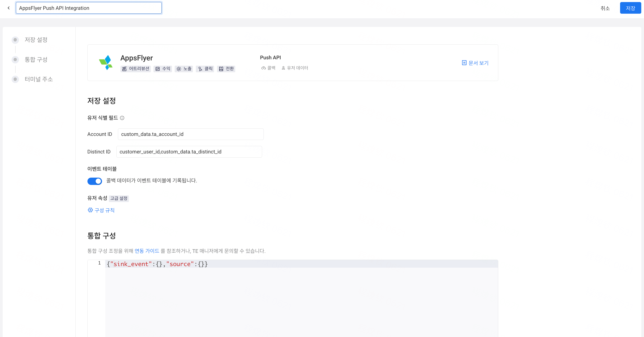The height and width of the screenshot is (337, 644).
Task: Click the AppsFlyer heading text
Action: [136, 58]
